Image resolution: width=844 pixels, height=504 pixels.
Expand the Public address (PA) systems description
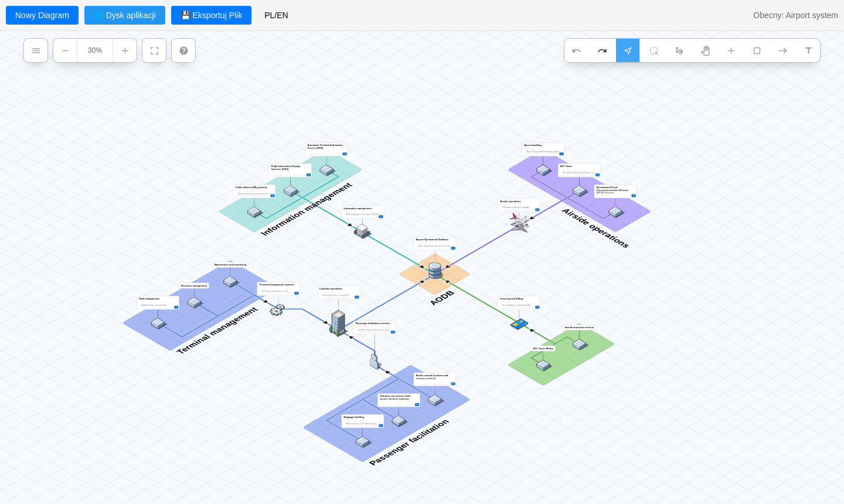click(x=273, y=196)
